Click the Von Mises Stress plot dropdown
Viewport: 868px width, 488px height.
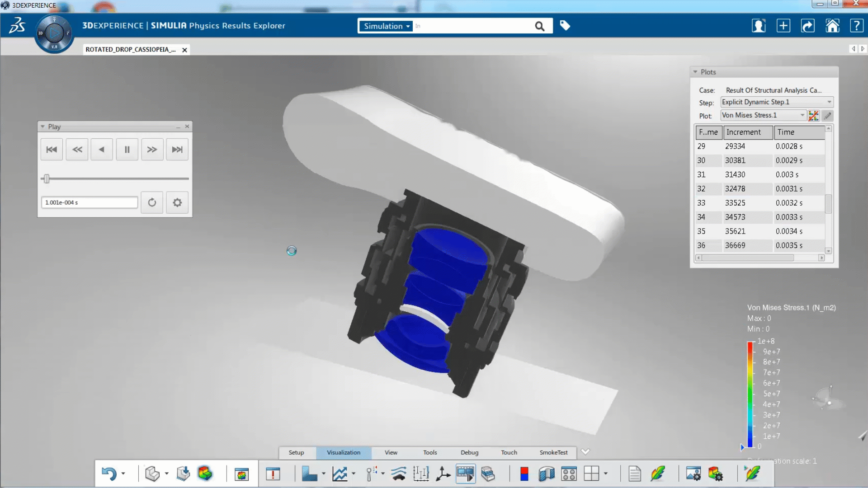[802, 115]
